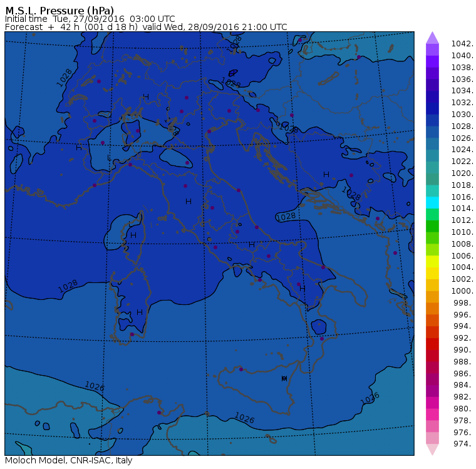Select the colorbar swatch between 1028 and 1030
Screen dimensions: 476x469
[432, 120]
